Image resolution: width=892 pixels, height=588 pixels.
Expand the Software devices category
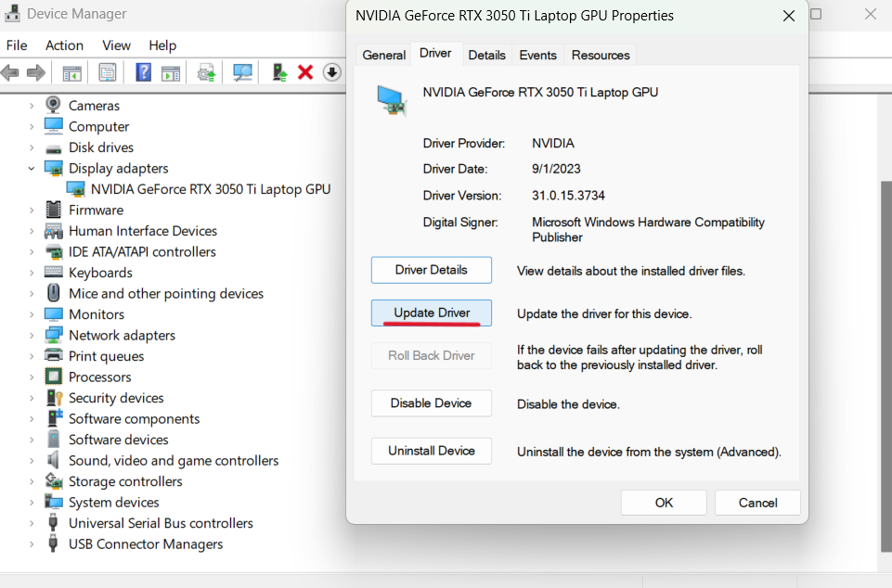(x=32, y=441)
